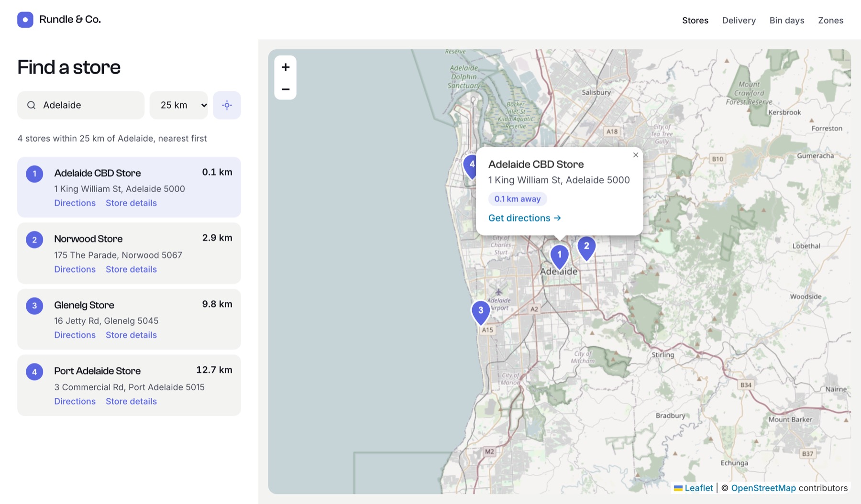Select map marker number 3
Image resolution: width=861 pixels, height=504 pixels.
(x=481, y=312)
